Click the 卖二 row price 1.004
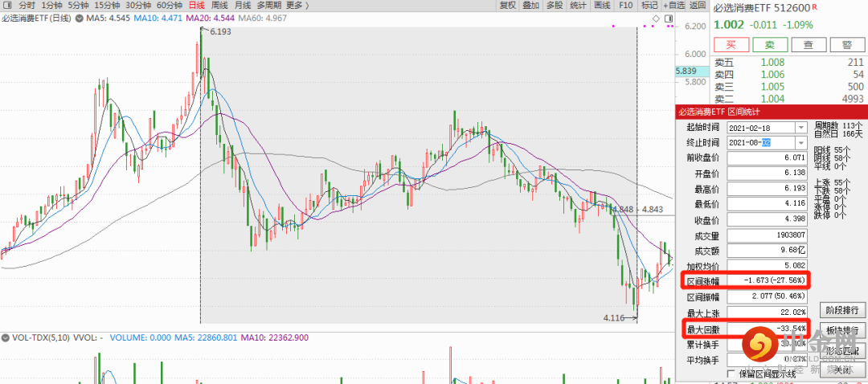This screenshot has height=384, width=868. pyautogui.click(x=773, y=99)
